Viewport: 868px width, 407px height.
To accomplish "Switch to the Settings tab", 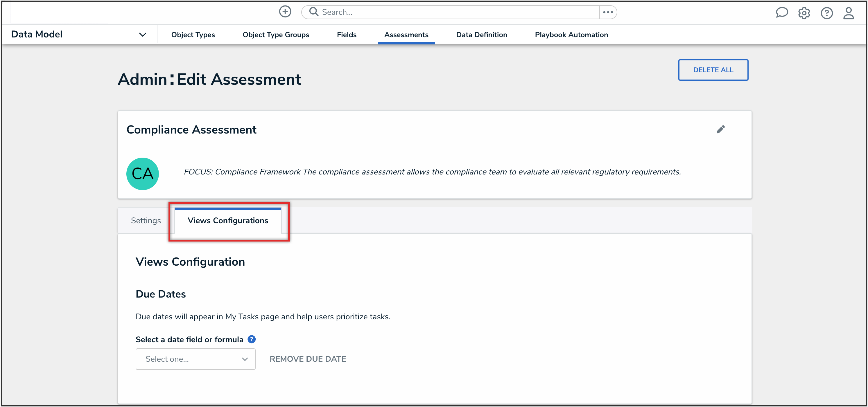I will [146, 221].
